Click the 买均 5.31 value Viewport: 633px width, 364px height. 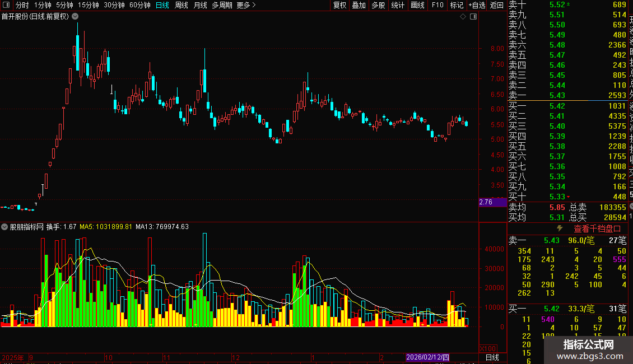point(557,217)
